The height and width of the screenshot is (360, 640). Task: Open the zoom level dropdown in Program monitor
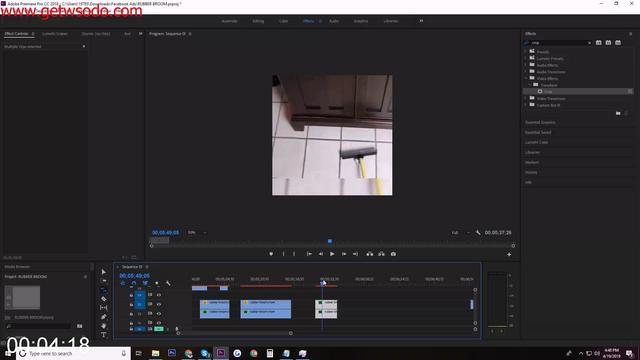coord(196,233)
